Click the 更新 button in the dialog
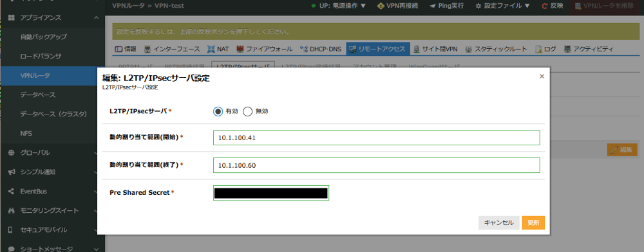The image size is (644, 252). pyautogui.click(x=533, y=223)
